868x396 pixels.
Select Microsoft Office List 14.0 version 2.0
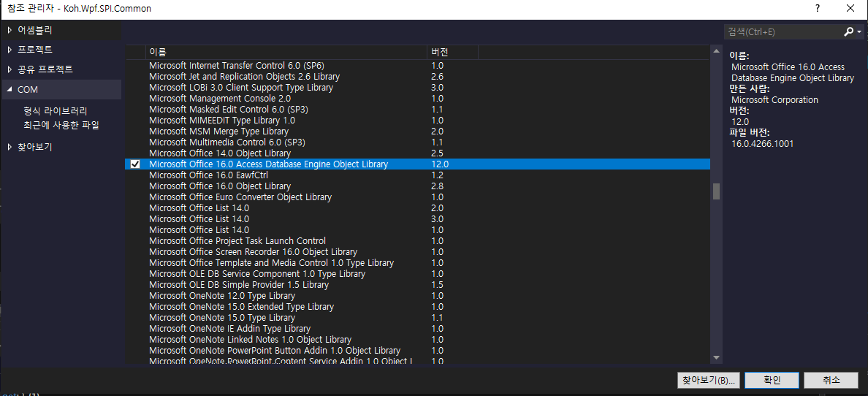coord(418,207)
